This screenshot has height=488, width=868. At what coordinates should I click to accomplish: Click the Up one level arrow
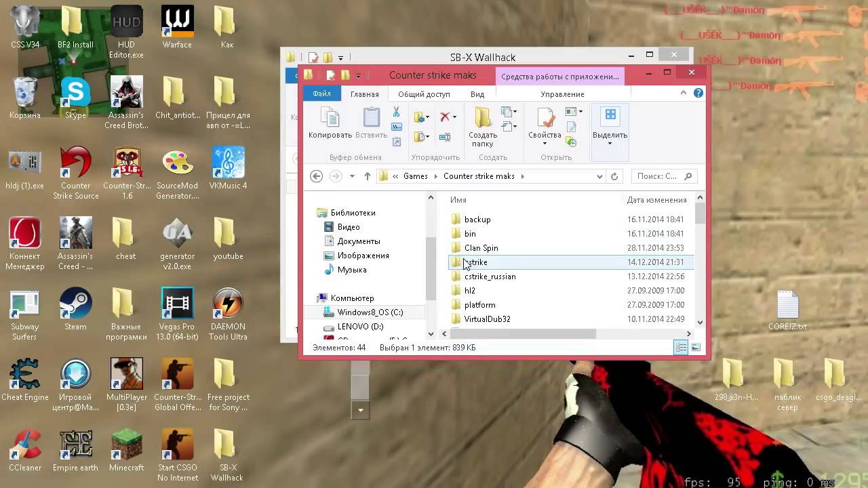[367, 176]
